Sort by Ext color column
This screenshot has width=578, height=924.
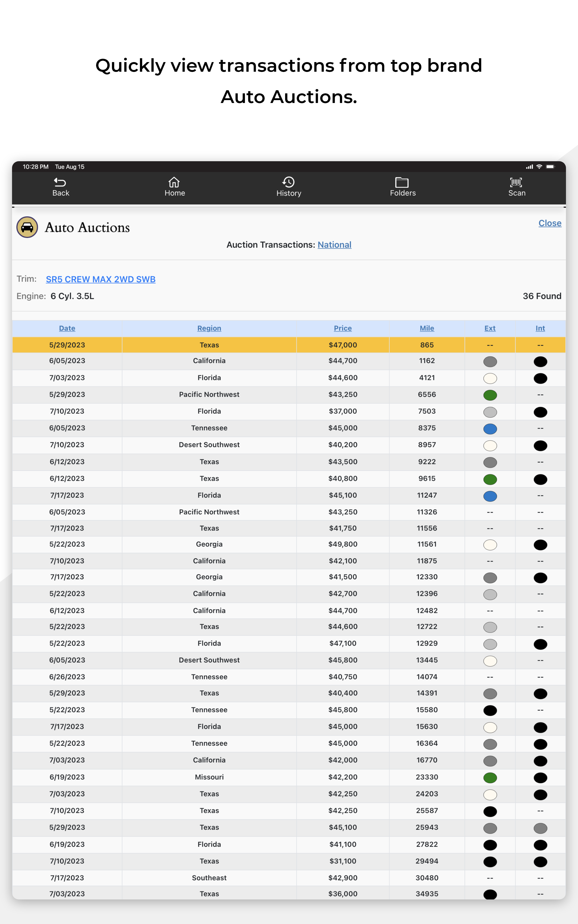(490, 328)
